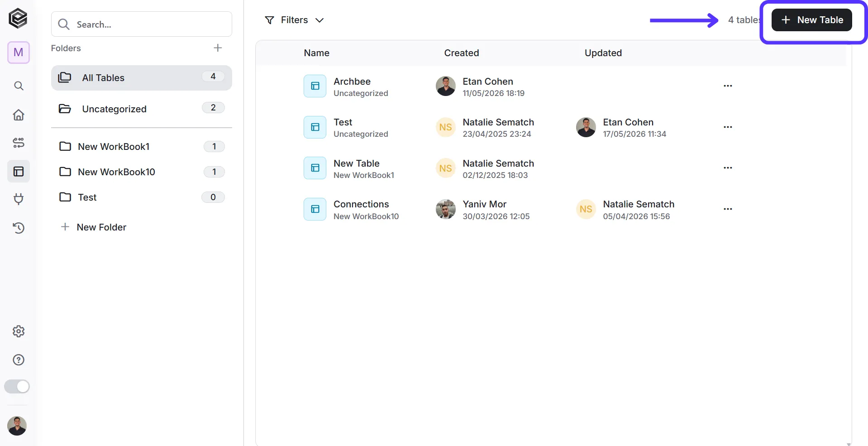Click the 4 tables count label
Viewport: 868px width, 446px height.
tap(744, 20)
